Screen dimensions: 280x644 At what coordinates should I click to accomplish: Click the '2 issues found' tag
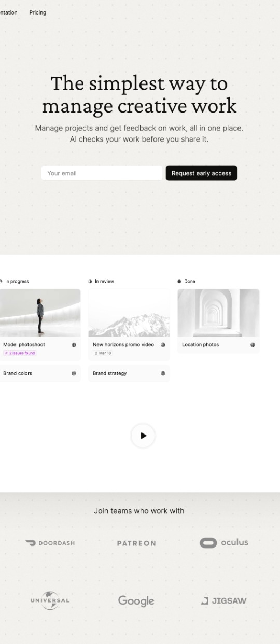(20, 353)
